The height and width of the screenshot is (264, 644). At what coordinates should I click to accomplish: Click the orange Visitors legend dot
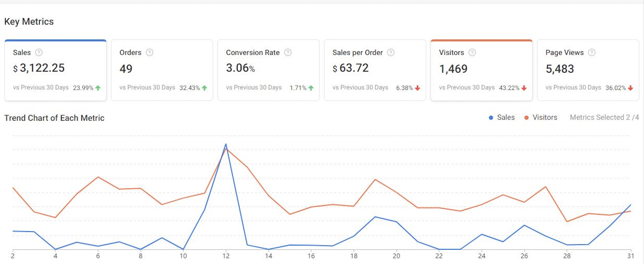(526, 118)
